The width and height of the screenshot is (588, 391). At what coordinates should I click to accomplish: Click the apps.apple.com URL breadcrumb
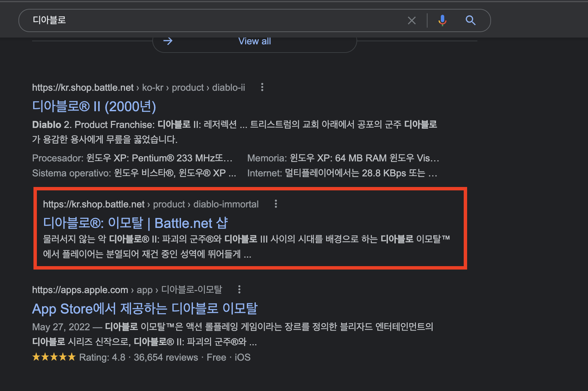coord(127,290)
